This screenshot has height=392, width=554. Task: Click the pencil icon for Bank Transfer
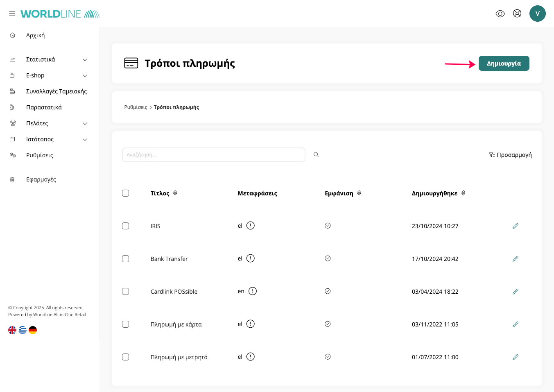[516, 259]
